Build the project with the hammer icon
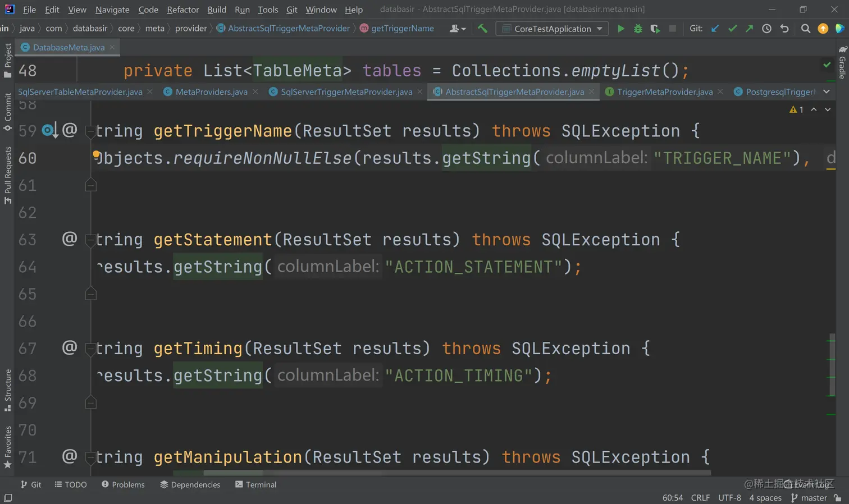Screen dimensions: 849x504 pyautogui.click(x=482, y=28)
